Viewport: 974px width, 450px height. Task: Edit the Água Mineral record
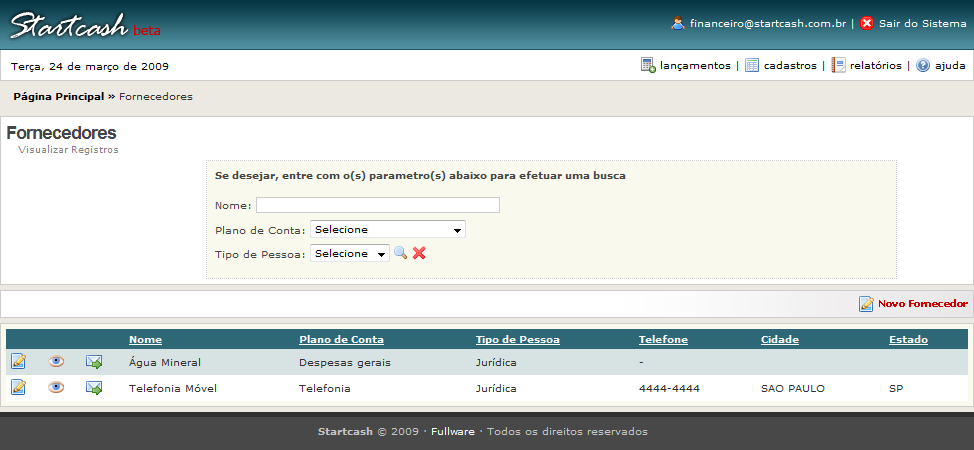(x=19, y=361)
